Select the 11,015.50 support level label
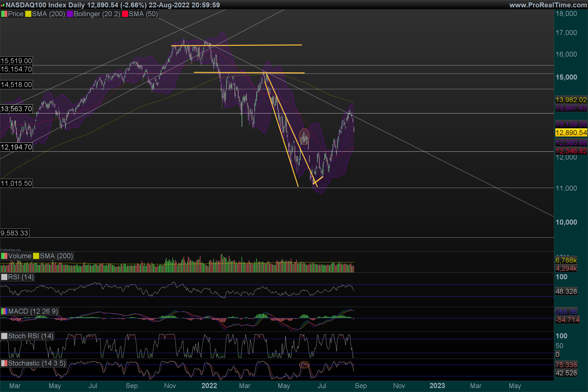Image resolution: width=588 pixels, height=392 pixels. pyautogui.click(x=16, y=183)
